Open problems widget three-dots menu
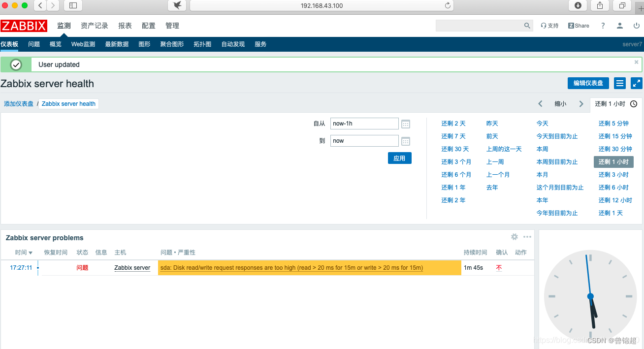The width and height of the screenshot is (644, 349). pos(527,237)
